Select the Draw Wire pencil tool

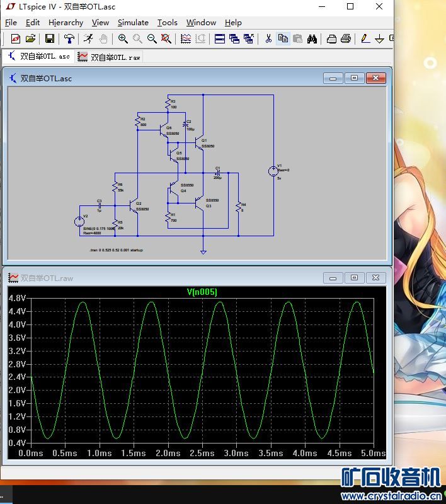[365, 38]
